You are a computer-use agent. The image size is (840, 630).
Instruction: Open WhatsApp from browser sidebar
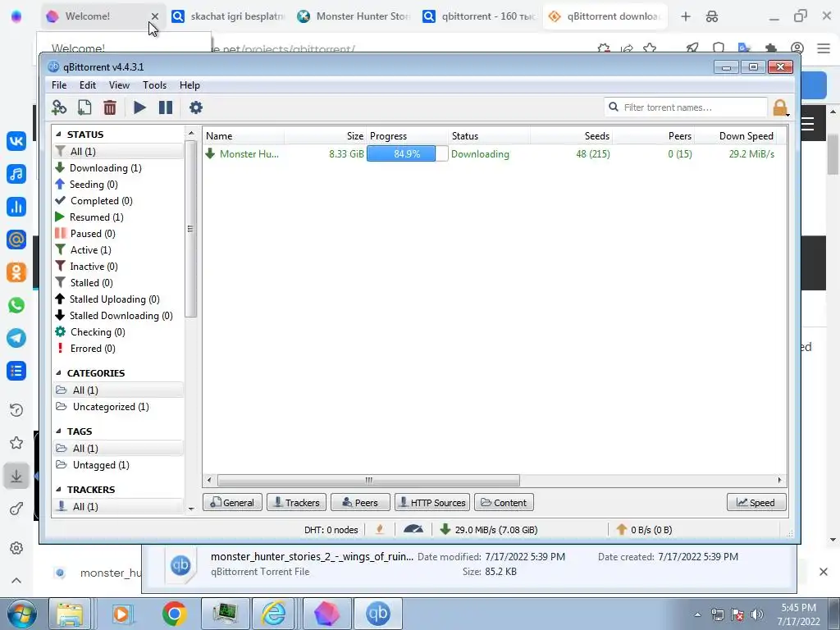[16, 305]
